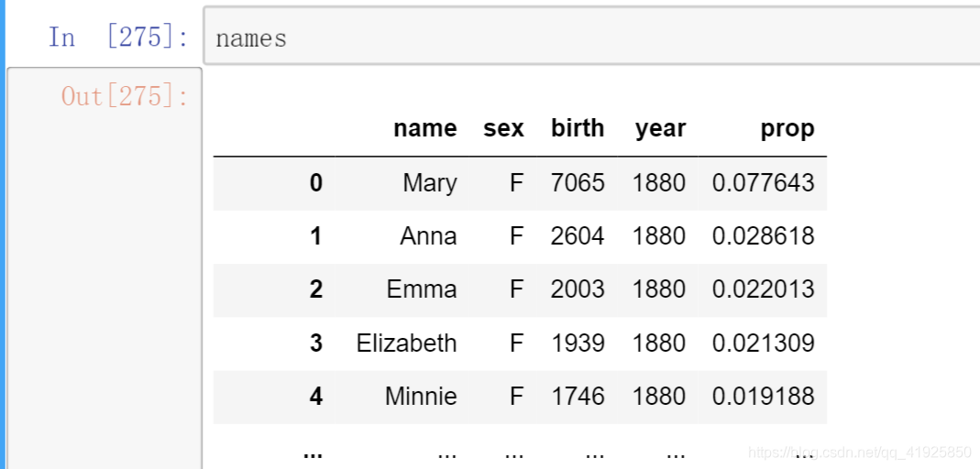This screenshot has width=980, height=469.
Task: Select the Emma name cell
Action: [x=422, y=289]
